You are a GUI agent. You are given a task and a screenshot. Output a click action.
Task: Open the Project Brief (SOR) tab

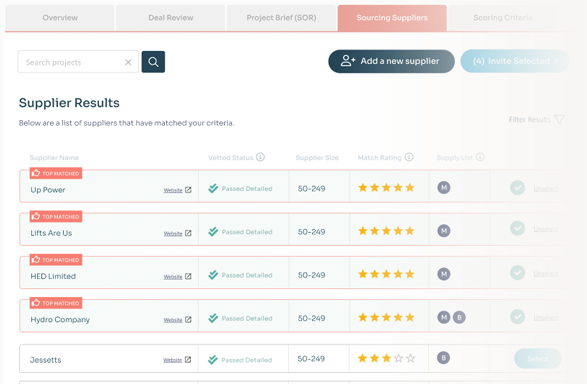[281, 18]
